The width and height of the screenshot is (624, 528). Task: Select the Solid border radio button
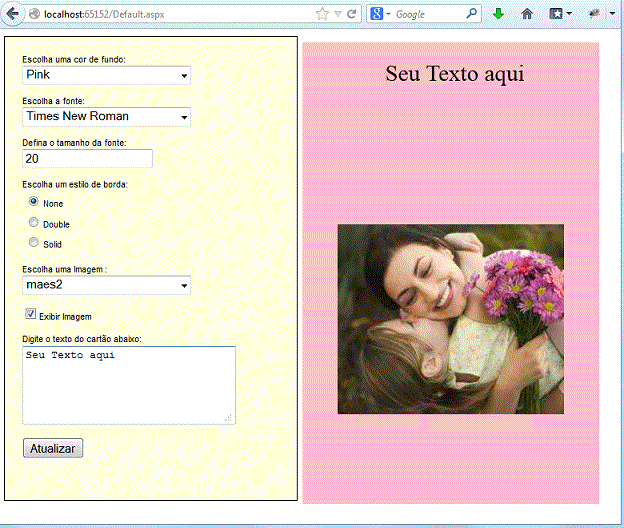pos(33,242)
